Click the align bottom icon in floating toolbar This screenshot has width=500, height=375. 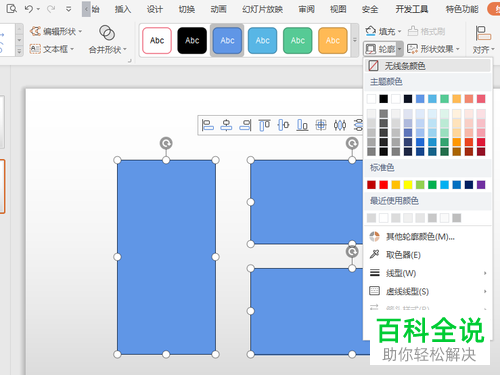[302, 125]
